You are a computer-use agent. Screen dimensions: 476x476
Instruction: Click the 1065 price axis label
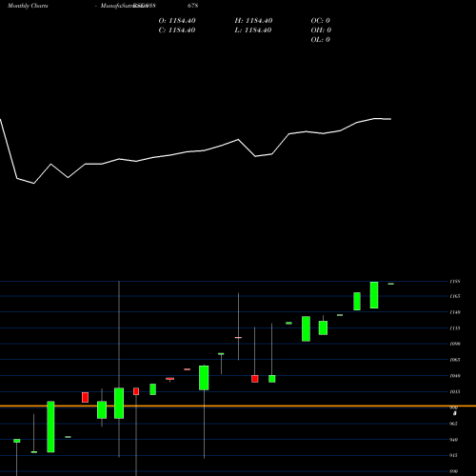tap(455, 360)
